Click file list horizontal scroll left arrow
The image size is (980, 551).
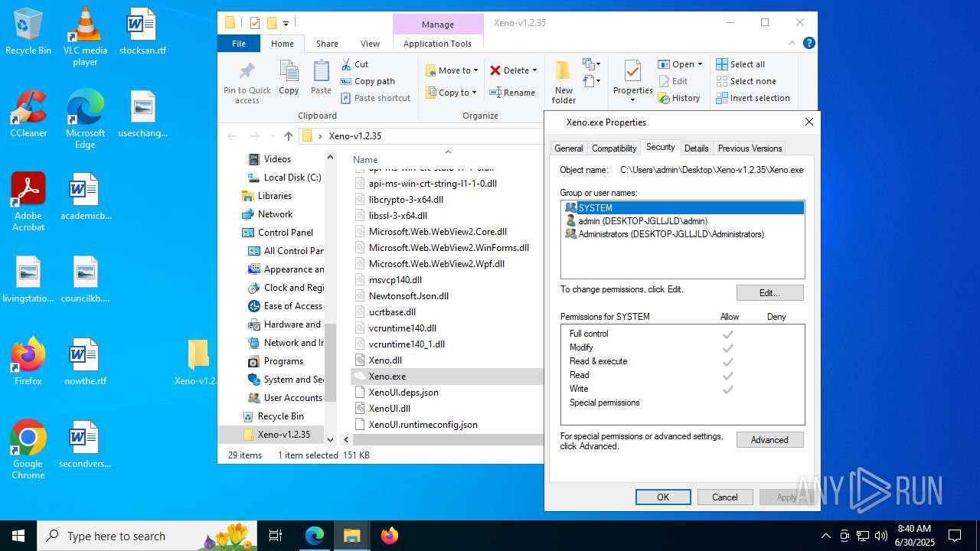click(346, 440)
